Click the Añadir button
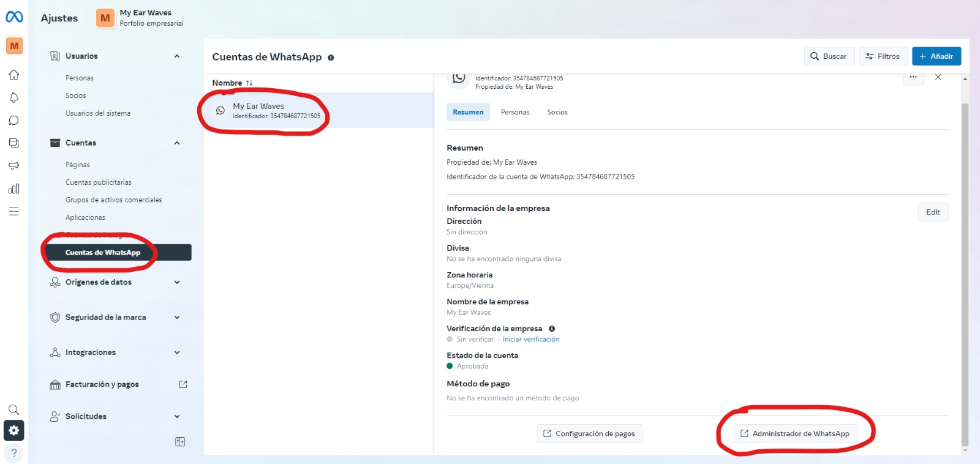980x464 pixels. tap(936, 56)
